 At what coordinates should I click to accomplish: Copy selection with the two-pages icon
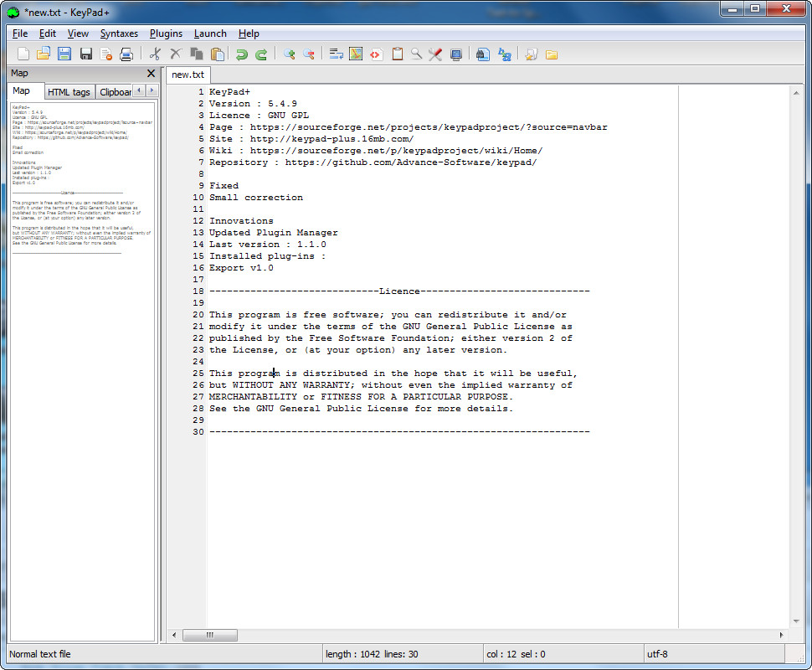(196, 54)
